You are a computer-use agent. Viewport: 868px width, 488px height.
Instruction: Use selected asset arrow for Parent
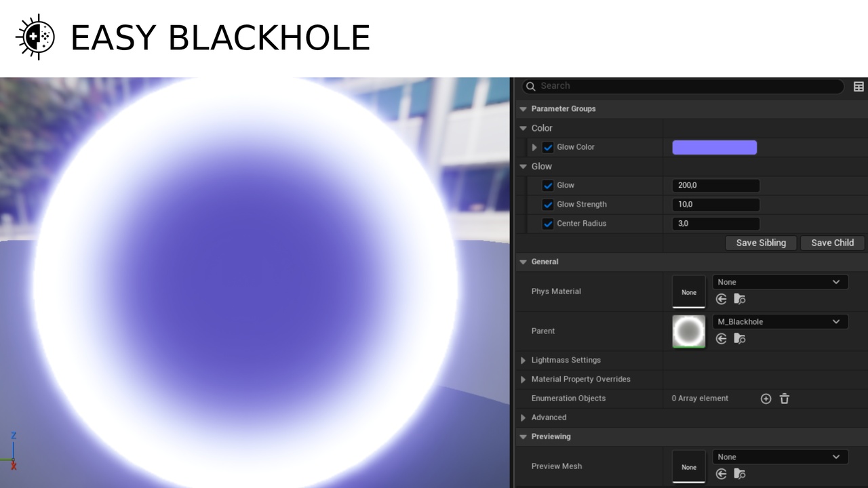coord(721,338)
